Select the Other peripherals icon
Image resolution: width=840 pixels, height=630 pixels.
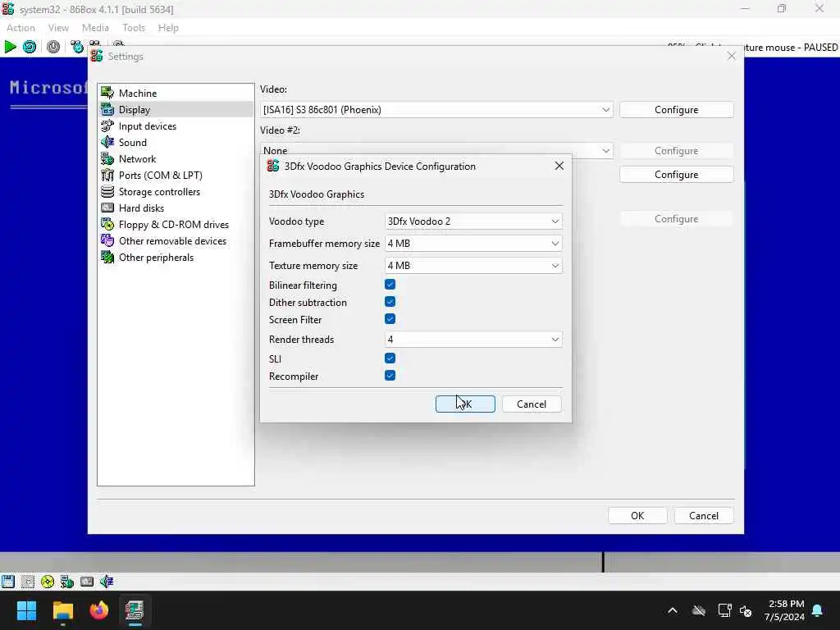107,257
